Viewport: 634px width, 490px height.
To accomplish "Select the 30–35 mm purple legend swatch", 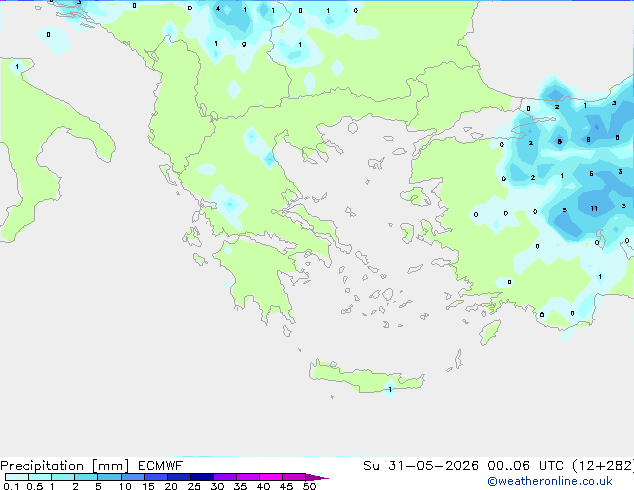I will (x=225, y=477).
